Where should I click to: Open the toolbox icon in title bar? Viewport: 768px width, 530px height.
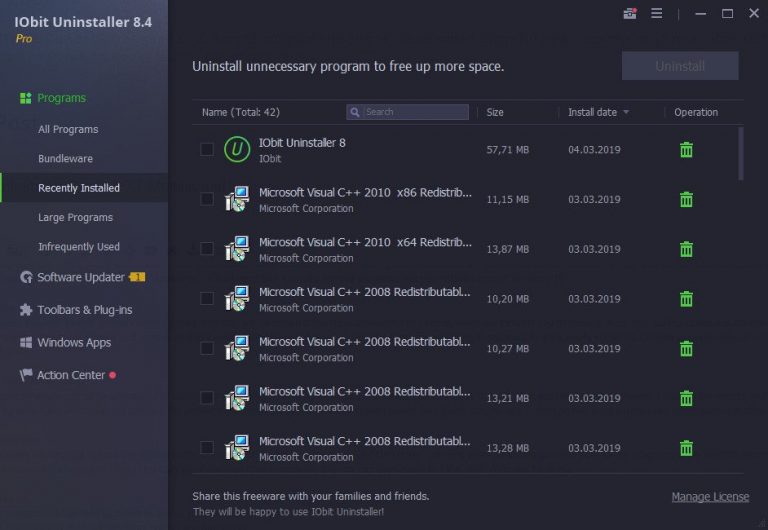click(x=630, y=14)
